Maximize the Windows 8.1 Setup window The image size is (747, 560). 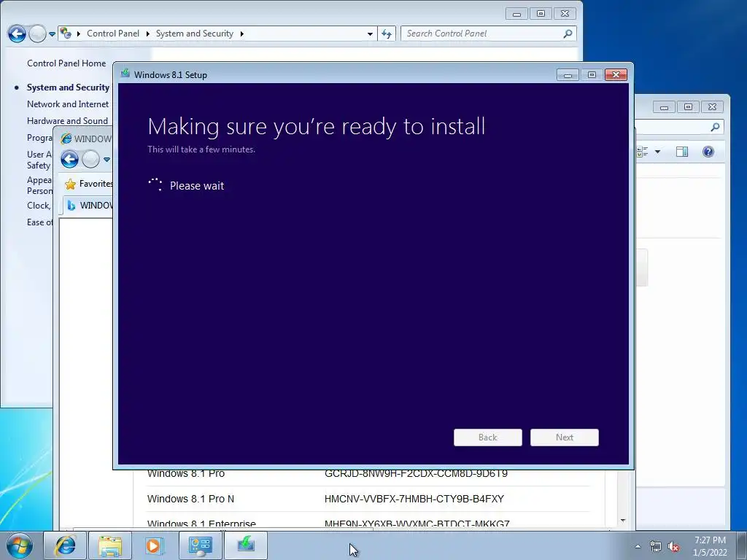592,75
